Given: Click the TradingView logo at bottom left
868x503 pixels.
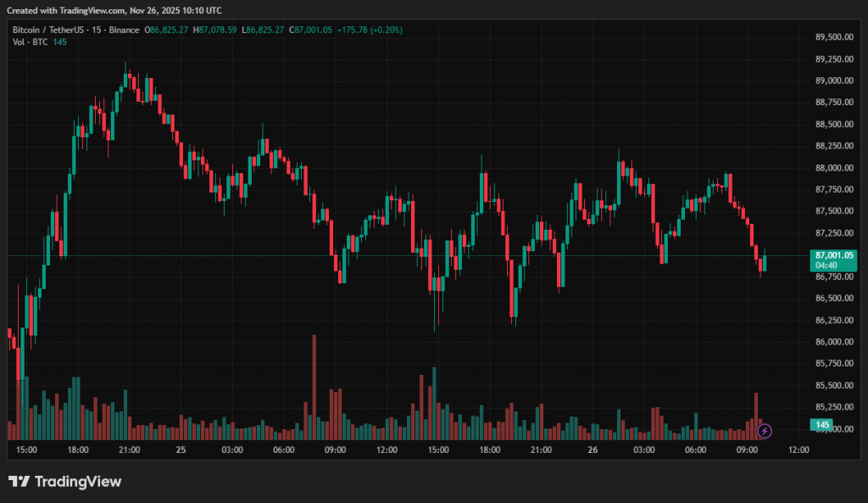Looking at the screenshot, I should (x=65, y=482).
